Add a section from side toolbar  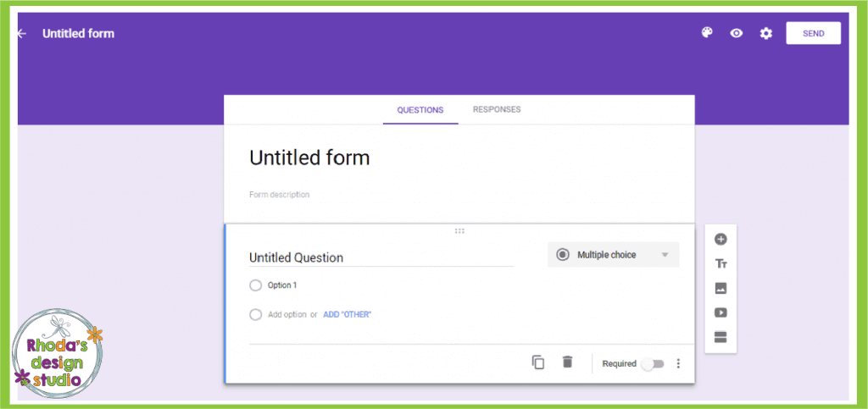pyautogui.click(x=721, y=337)
